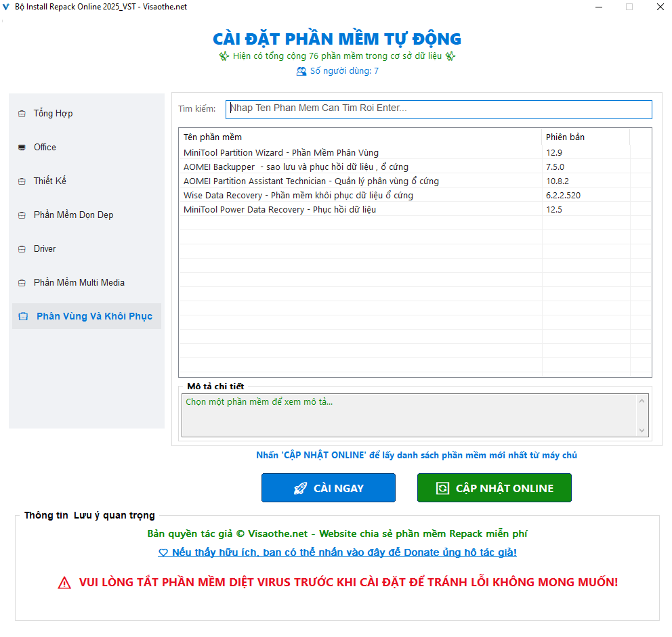Click the Phần Mềm Dọn Dẹp icon

[22, 215]
